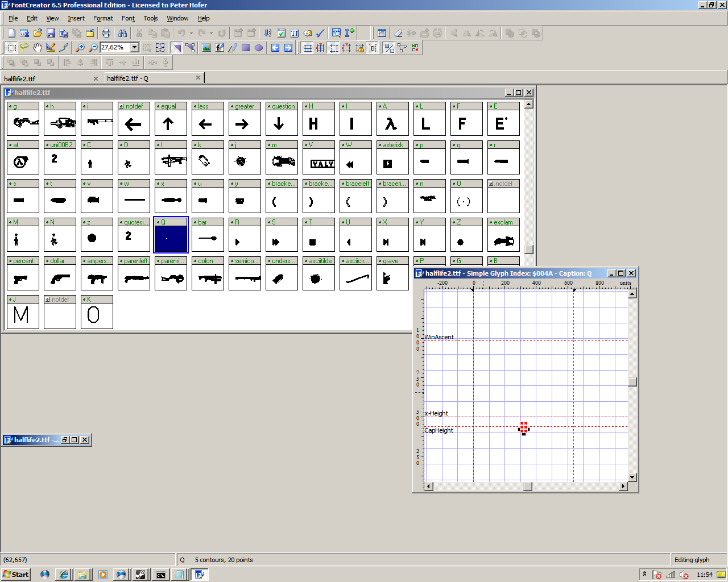Click the Zoom in magnifier
This screenshot has width=728, height=582.
(x=80, y=48)
